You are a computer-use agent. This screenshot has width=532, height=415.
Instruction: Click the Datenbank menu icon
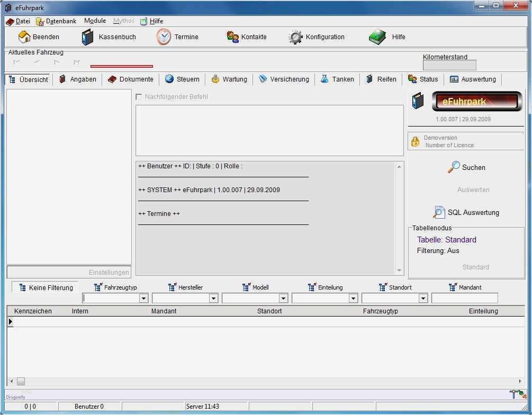[x=40, y=22]
